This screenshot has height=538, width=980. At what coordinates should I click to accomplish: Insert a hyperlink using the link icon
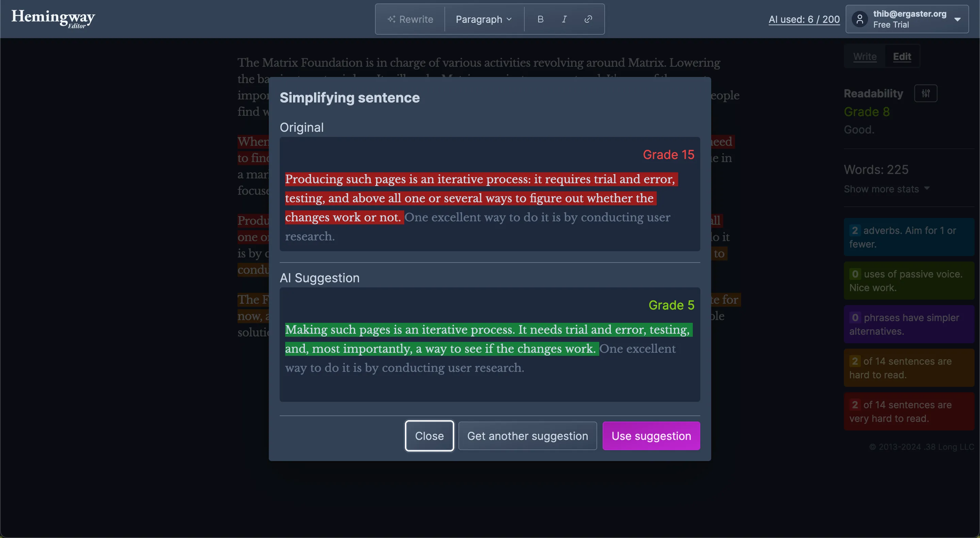(588, 19)
